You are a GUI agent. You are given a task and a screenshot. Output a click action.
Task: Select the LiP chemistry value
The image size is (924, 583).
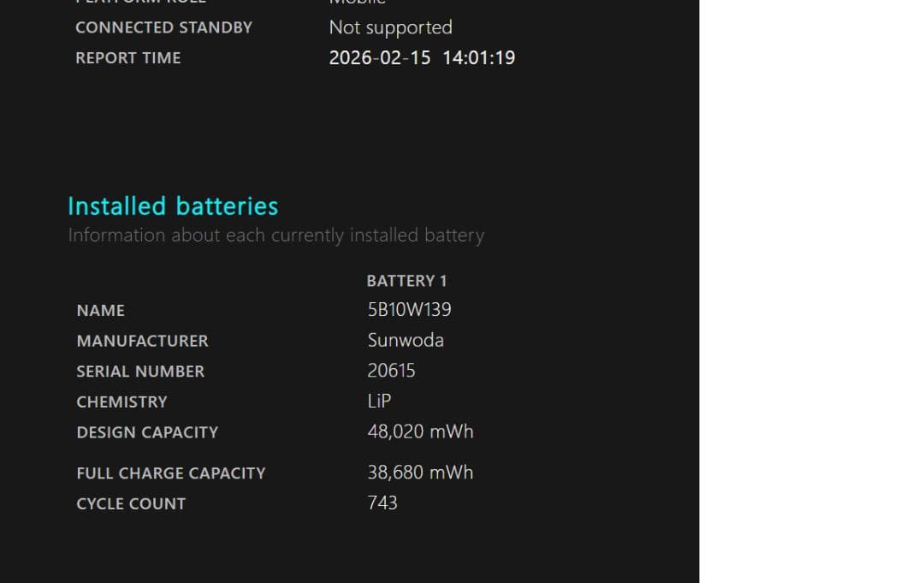click(x=379, y=401)
